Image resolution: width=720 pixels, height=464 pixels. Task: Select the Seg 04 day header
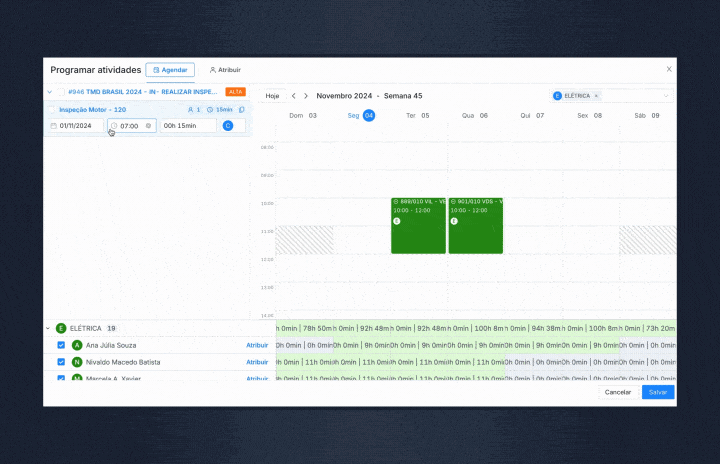(x=361, y=115)
